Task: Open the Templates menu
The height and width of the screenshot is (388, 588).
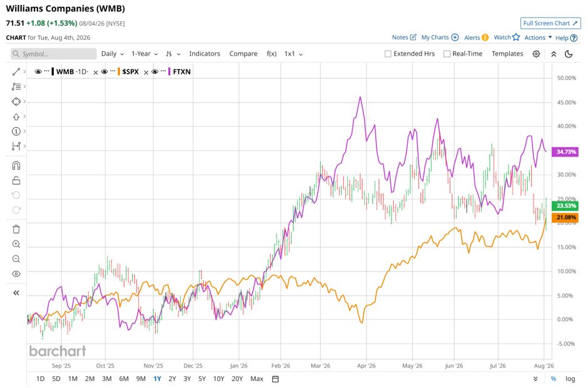Action: click(x=507, y=54)
